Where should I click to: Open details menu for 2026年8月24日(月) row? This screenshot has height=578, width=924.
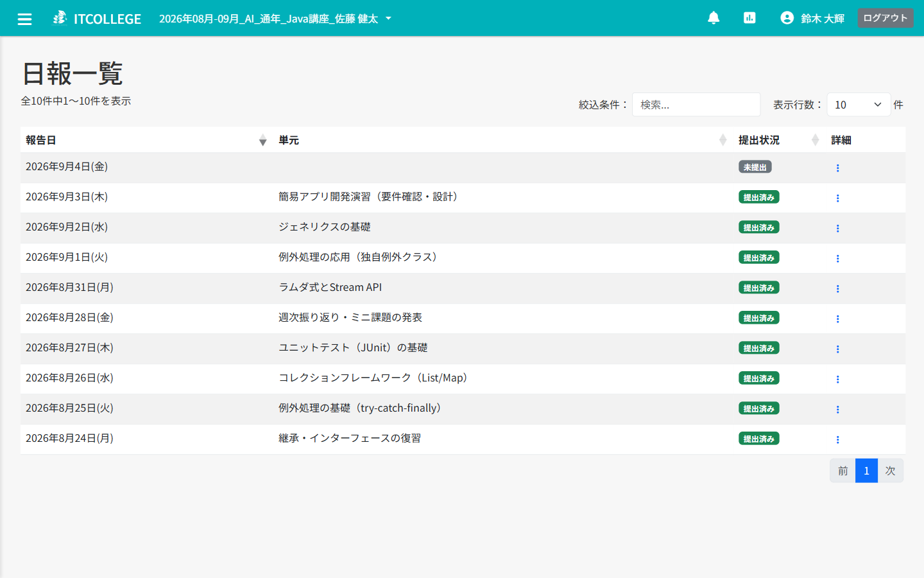pyautogui.click(x=837, y=439)
